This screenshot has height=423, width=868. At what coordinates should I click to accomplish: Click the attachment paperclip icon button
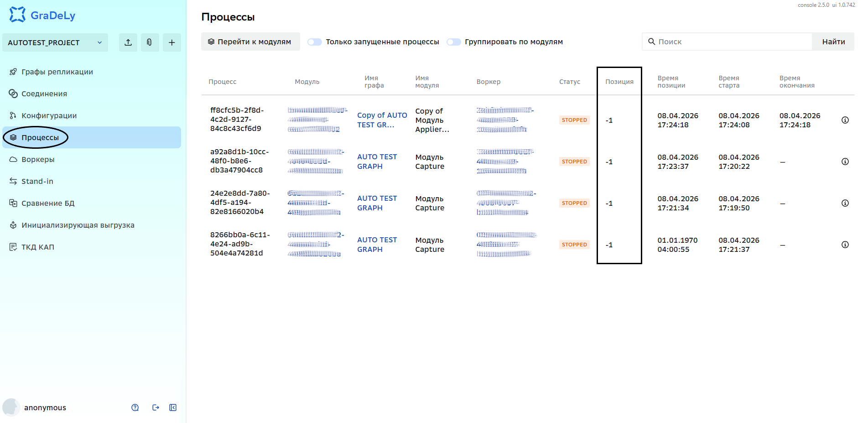pyautogui.click(x=150, y=42)
